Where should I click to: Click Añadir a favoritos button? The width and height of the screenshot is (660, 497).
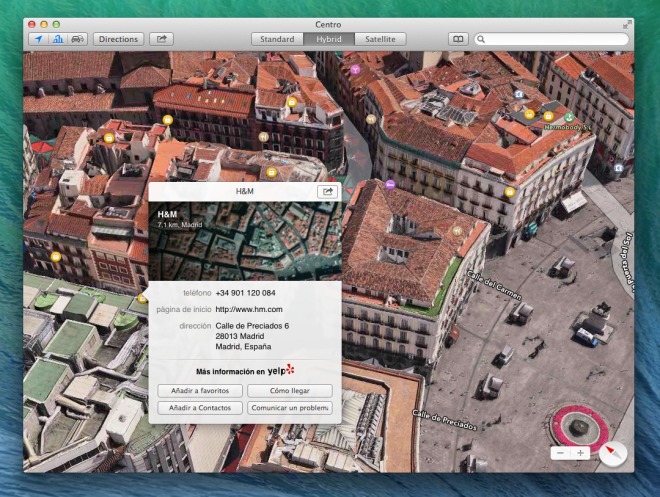pos(200,391)
